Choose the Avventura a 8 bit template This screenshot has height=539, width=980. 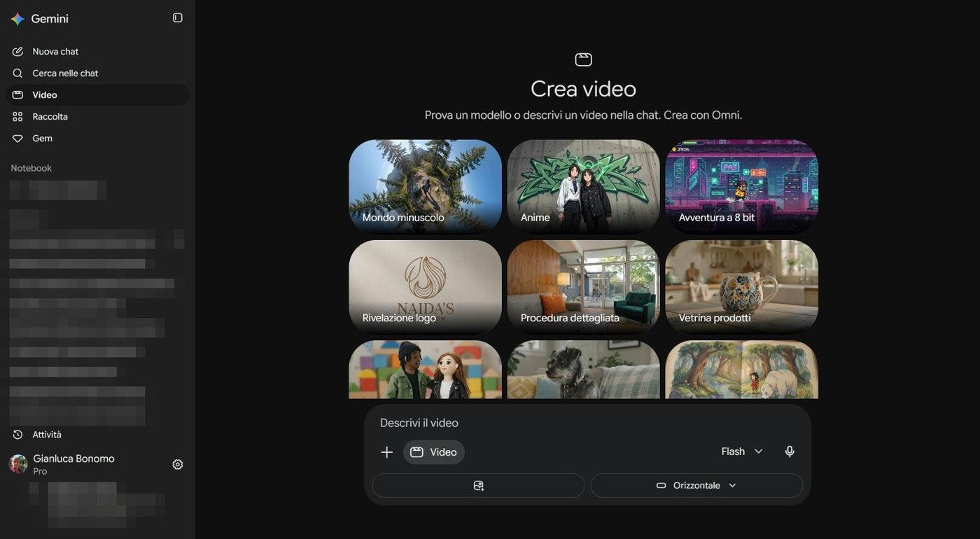(741, 186)
